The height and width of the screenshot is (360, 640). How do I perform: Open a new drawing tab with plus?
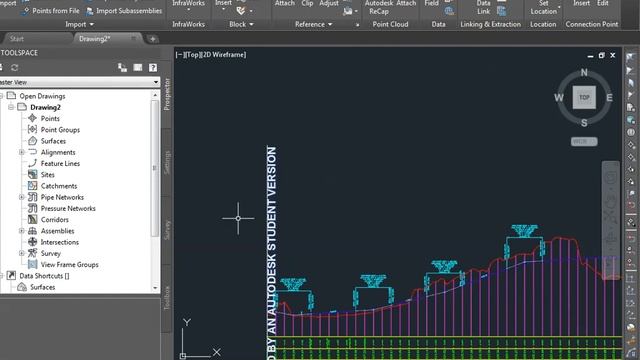click(152, 39)
